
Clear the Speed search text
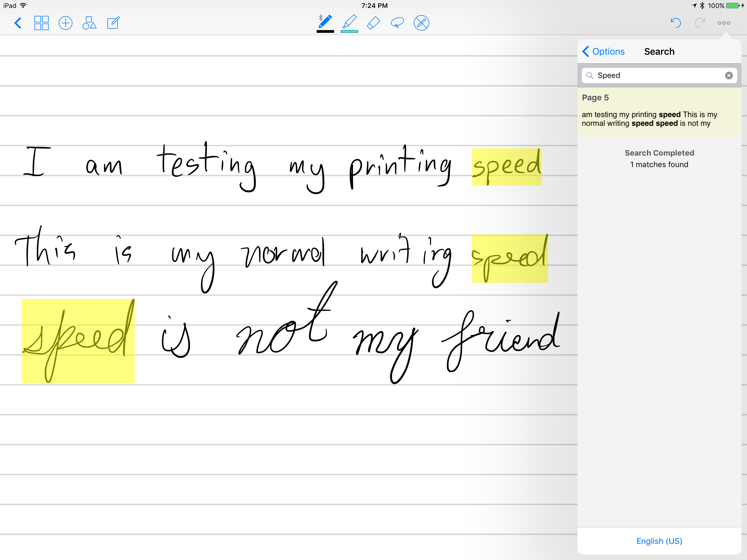point(729,75)
